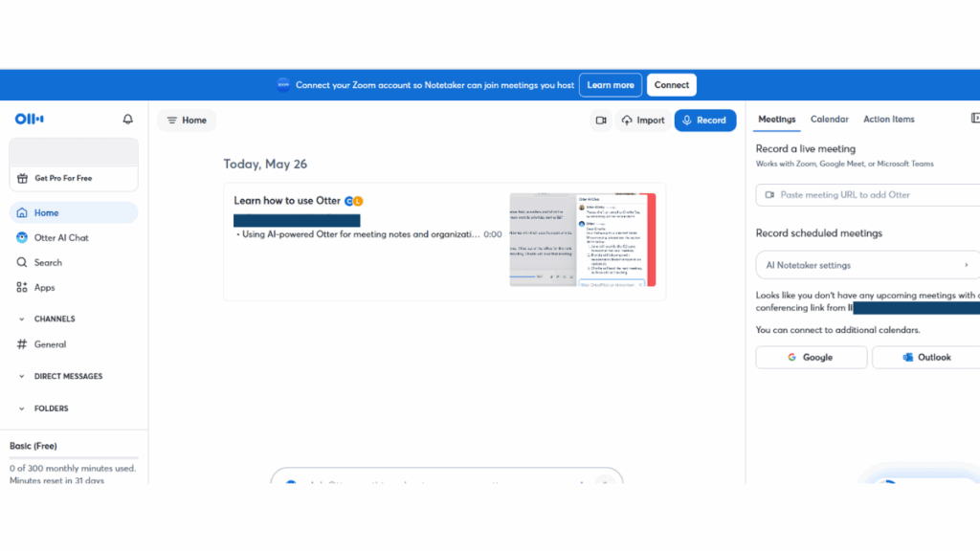
Task: Open Search in sidebar
Action: 48,263
